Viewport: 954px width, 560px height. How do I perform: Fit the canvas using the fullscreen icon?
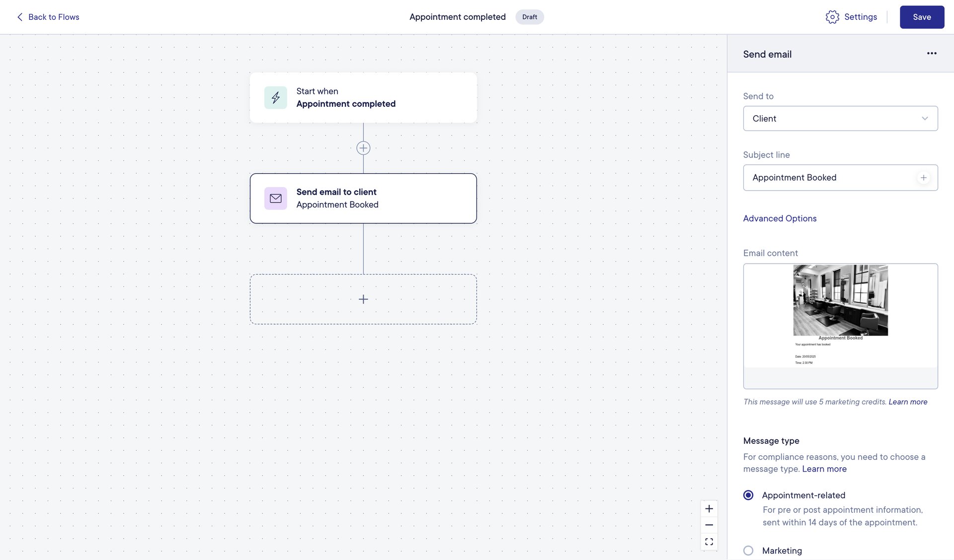709,542
